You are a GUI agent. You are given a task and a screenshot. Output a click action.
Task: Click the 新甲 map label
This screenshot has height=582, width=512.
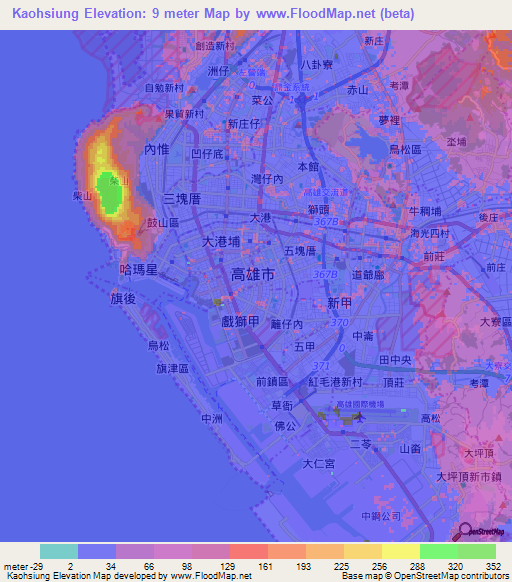click(339, 303)
